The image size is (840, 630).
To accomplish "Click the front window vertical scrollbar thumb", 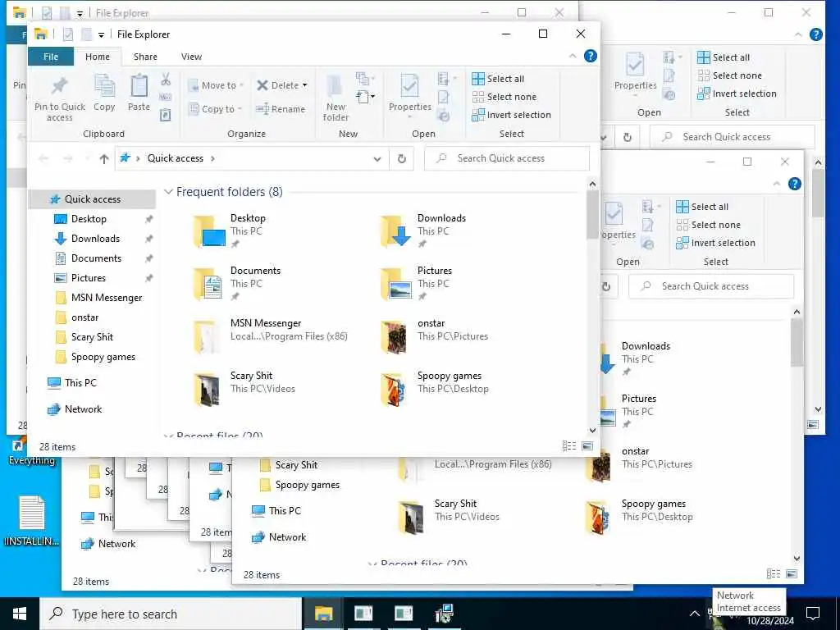I will coord(592,214).
